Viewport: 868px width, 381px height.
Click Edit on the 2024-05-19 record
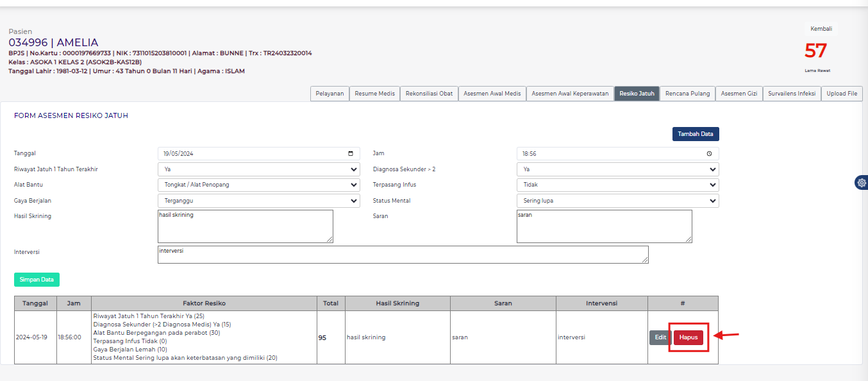coord(660,337)
